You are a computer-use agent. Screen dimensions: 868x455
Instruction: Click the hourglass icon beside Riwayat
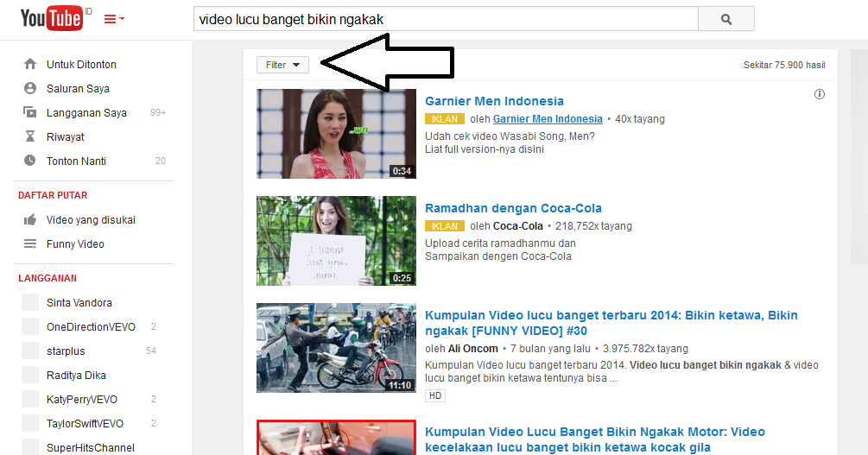click(x=30, y=136)
